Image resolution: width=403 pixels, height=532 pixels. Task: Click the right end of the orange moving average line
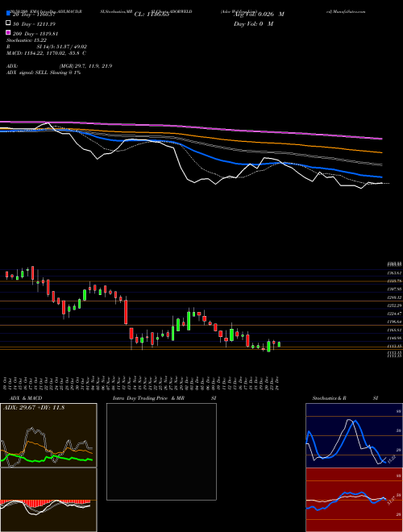coord(381,152)
